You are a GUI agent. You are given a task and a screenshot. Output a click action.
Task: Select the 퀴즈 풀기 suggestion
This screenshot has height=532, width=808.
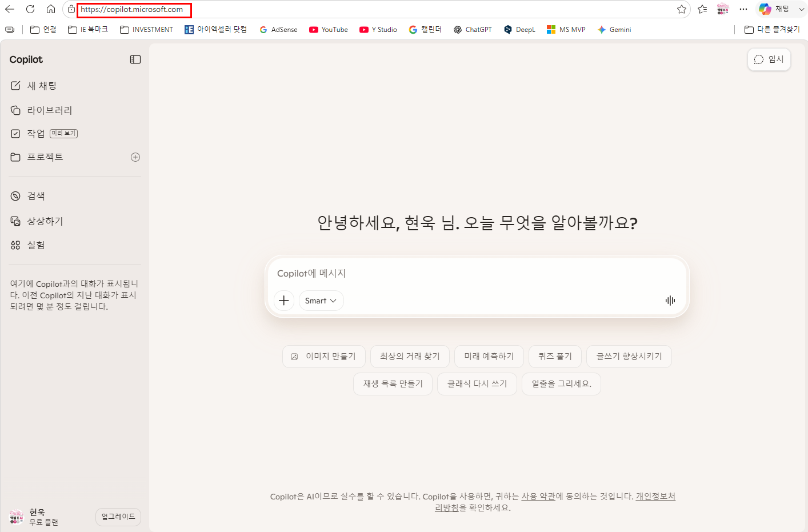[x=555, y=357]
